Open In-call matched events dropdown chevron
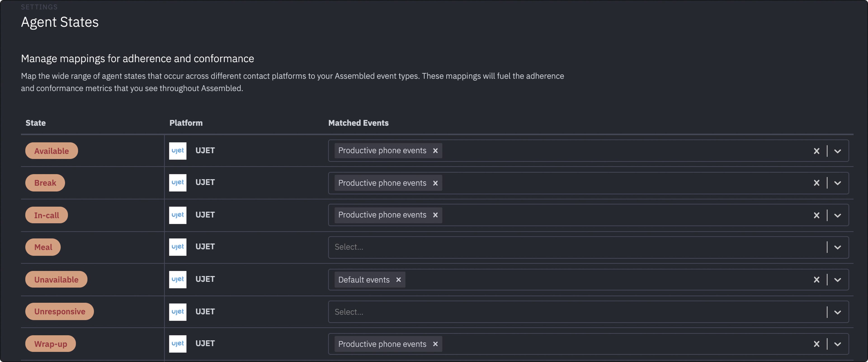Viewport: 868px width, 362px height. click(x=837, y=215)
